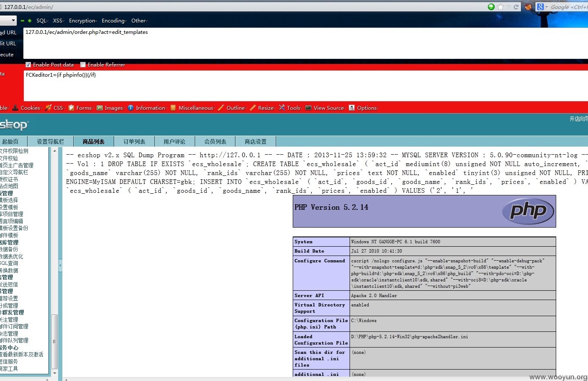Click the blue Information icon
588x381 pixels.
131,108
